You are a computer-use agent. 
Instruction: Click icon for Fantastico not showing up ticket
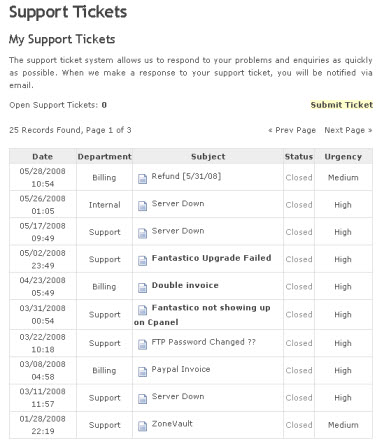[x=142, y=310]
